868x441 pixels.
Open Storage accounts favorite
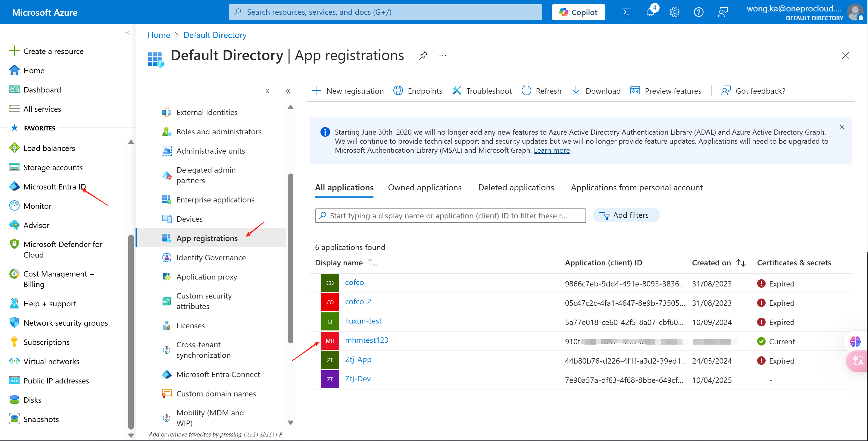click(x=53, y=167)
